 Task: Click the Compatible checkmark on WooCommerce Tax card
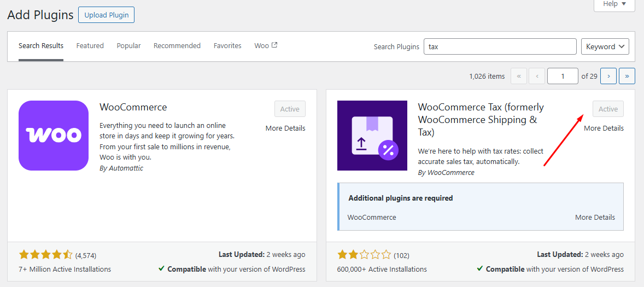pos(479,269)
